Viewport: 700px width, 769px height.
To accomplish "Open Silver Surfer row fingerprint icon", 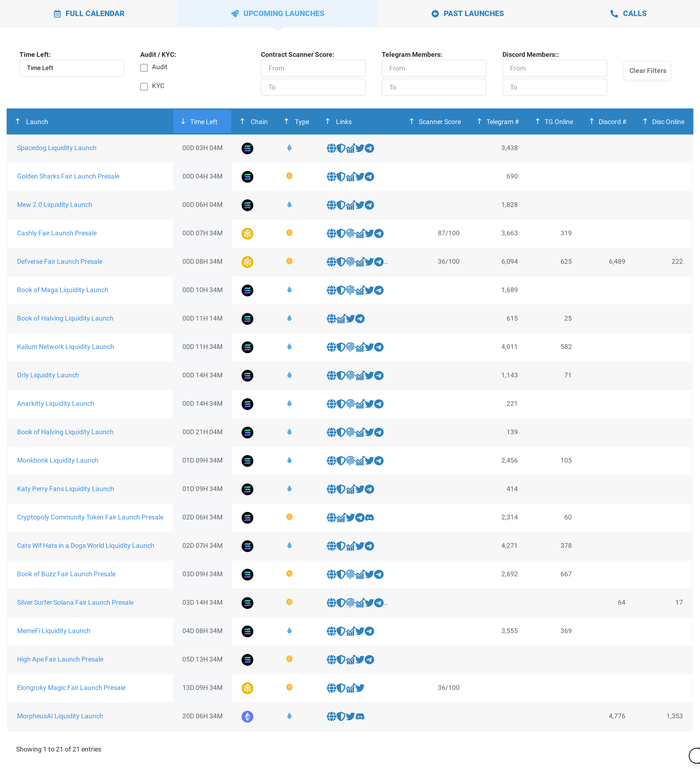I will 350,603.
